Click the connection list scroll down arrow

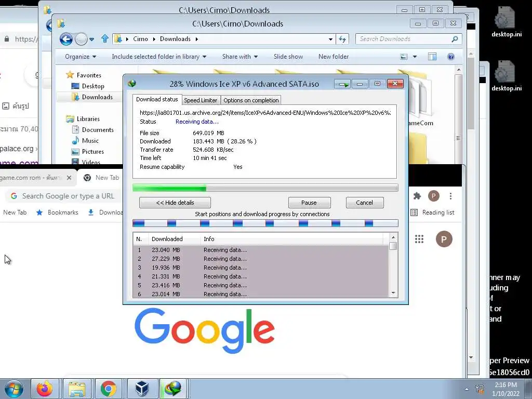[393, 293]
